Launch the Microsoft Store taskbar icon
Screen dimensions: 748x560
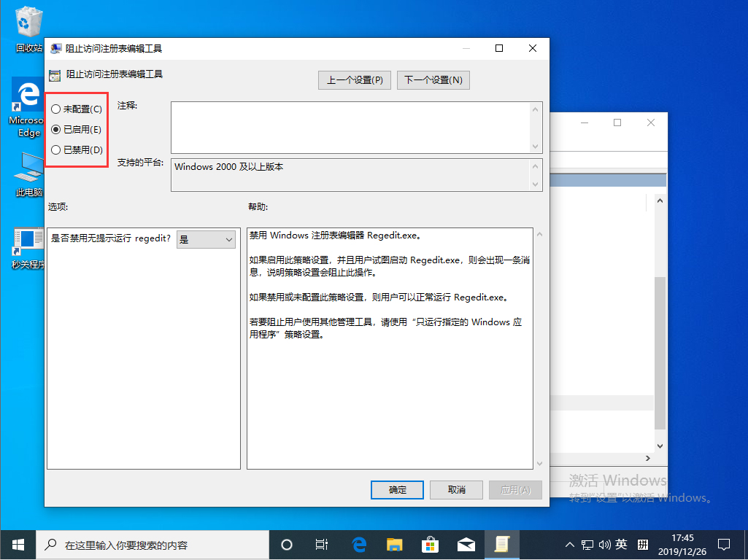[x=430, y=545]
